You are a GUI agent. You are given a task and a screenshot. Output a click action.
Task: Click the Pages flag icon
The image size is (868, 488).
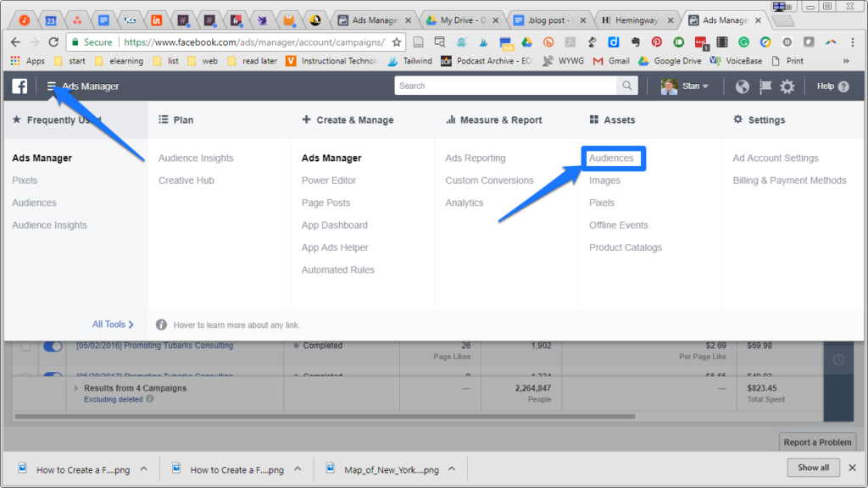click(765, 86)
